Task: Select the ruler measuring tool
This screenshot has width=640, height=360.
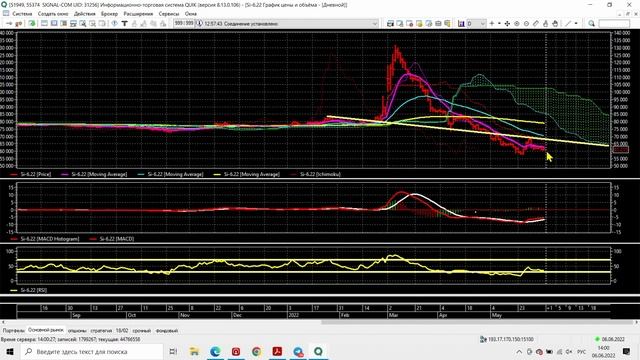Action: tap(536, 23)
